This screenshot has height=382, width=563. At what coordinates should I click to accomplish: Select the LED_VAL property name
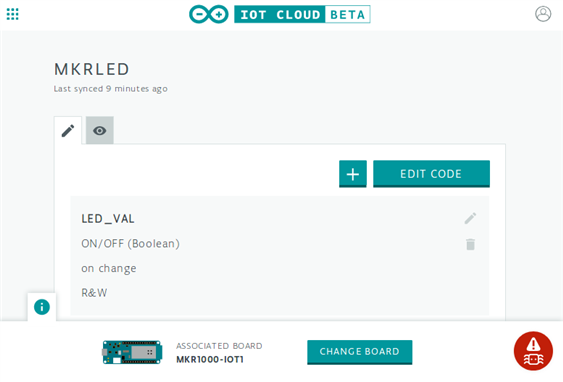(108, 219)
